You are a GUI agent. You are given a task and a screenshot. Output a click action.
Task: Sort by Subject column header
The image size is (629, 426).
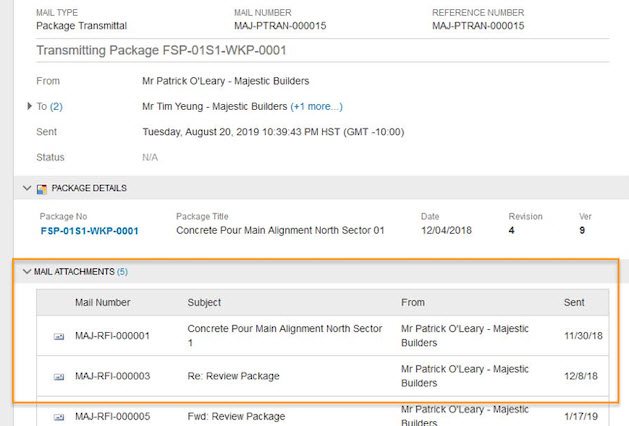(x=204, y=302)
